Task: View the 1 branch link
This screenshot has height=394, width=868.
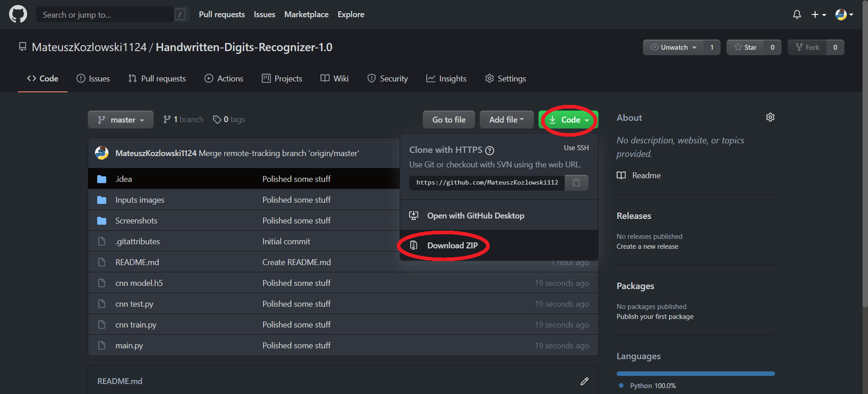Action: 183,119
